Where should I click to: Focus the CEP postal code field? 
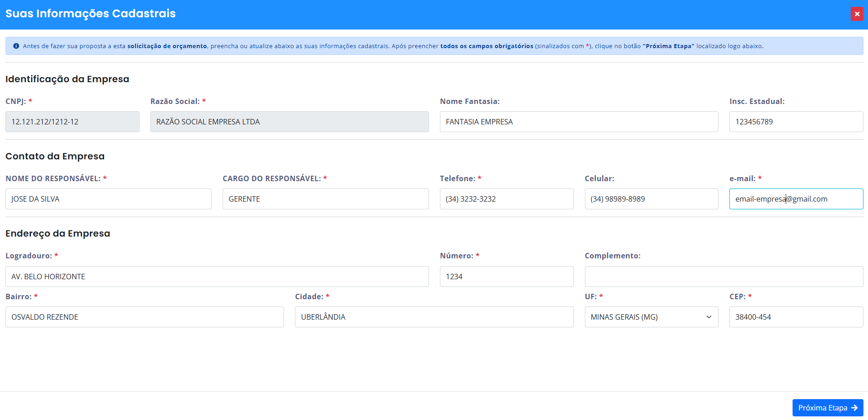796,317
